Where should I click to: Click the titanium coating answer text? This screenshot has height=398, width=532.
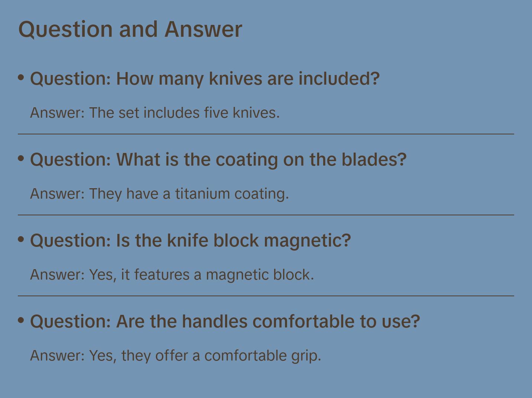159,194
